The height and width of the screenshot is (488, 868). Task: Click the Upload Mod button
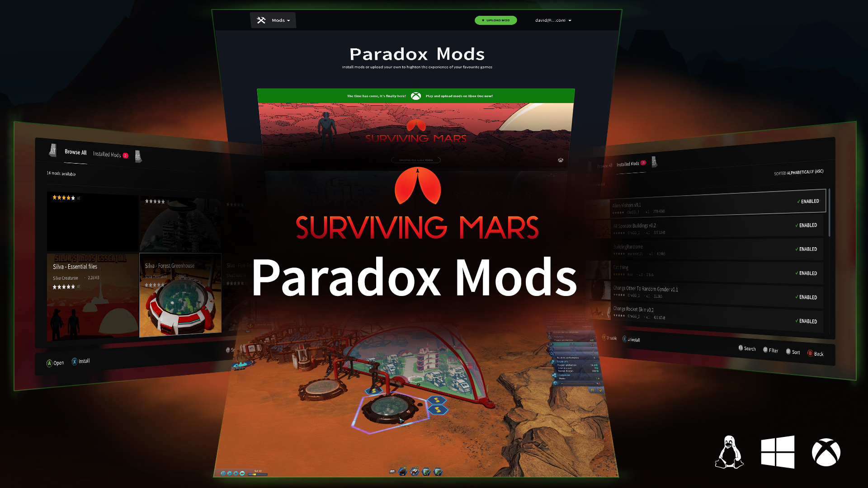click(495, 20)
